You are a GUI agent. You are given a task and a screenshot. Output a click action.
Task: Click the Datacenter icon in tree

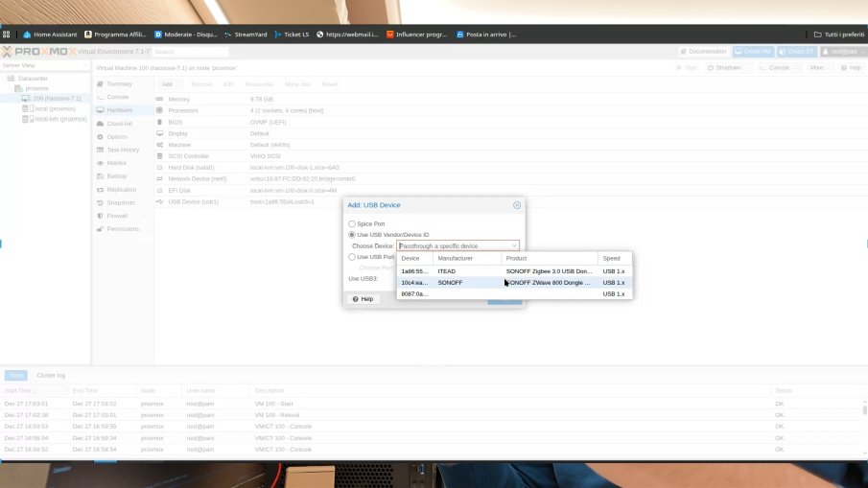point(11,79)
